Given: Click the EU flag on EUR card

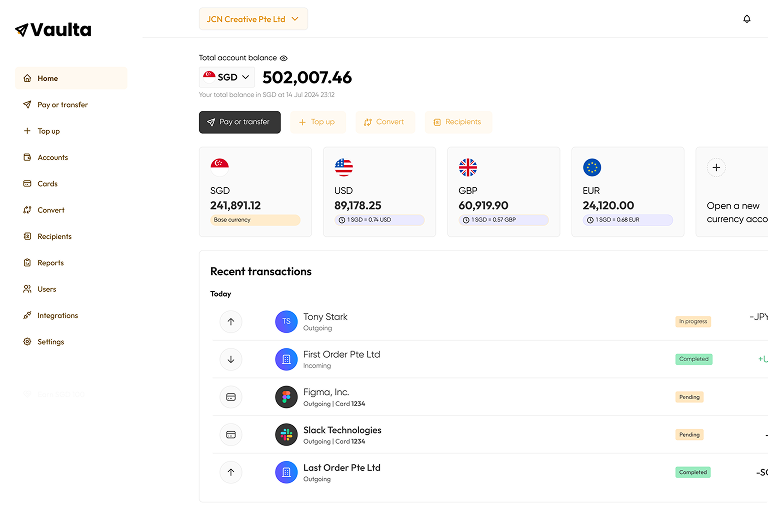Looking at the screenshot, I should [x=592, y=167].
